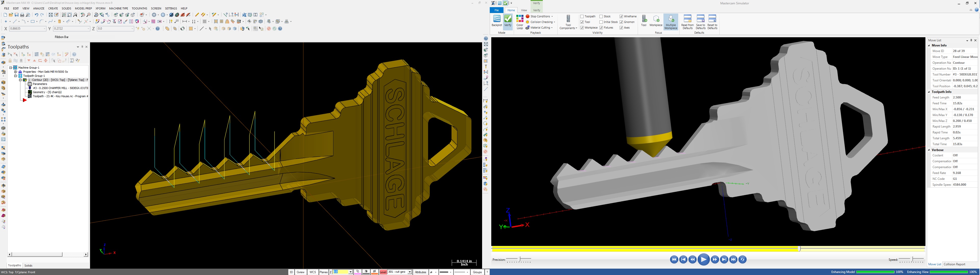This screenshot has height=275, width=980.
Task: Switch to the simulator View tab
Action: 524,10
